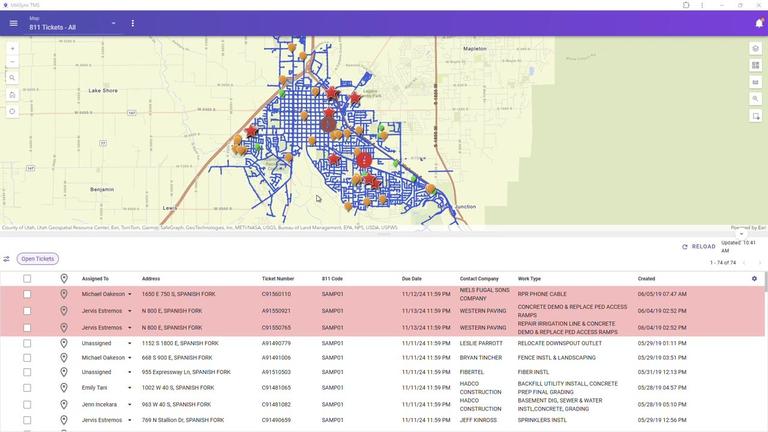This screenshot has width=768, height=432.
Task: Select the header select-all checkbox
Action: coord(27,279)
